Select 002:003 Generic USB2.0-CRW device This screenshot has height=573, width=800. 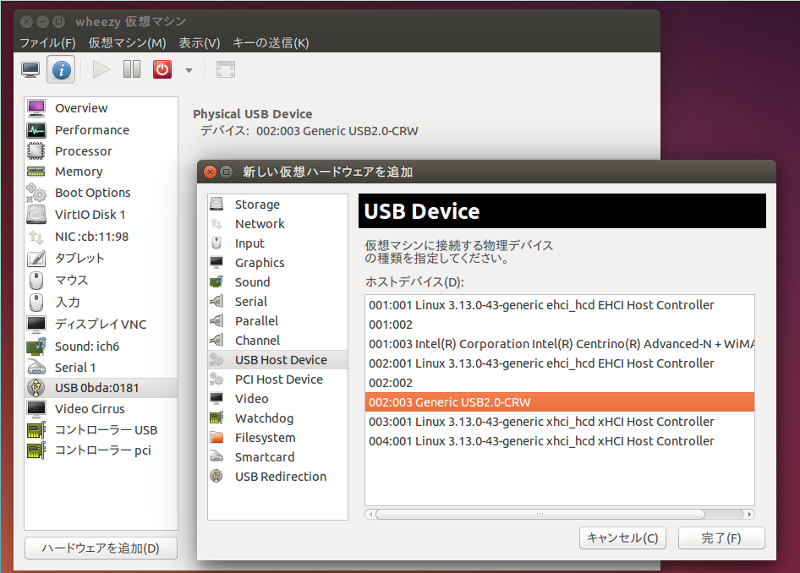coord(560,402)
